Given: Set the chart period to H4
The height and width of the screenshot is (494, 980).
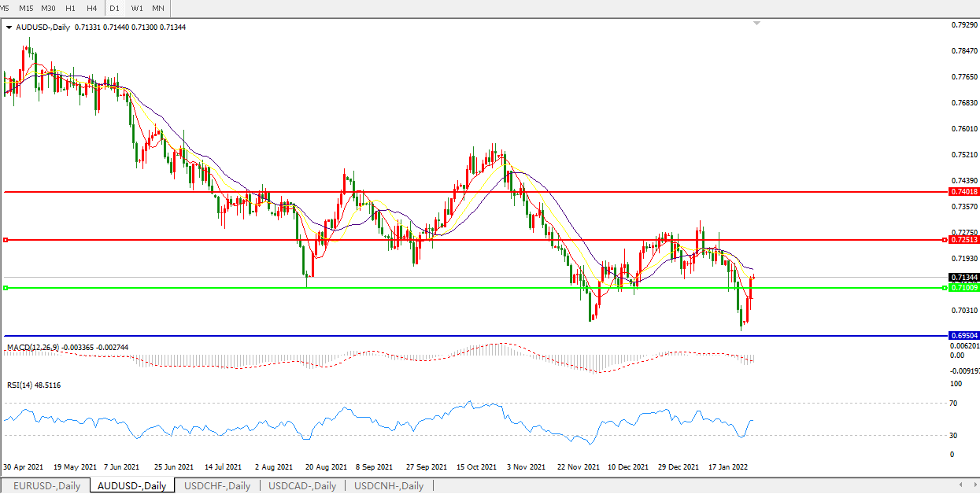Looking at the screenshot, I should [92, 8].
